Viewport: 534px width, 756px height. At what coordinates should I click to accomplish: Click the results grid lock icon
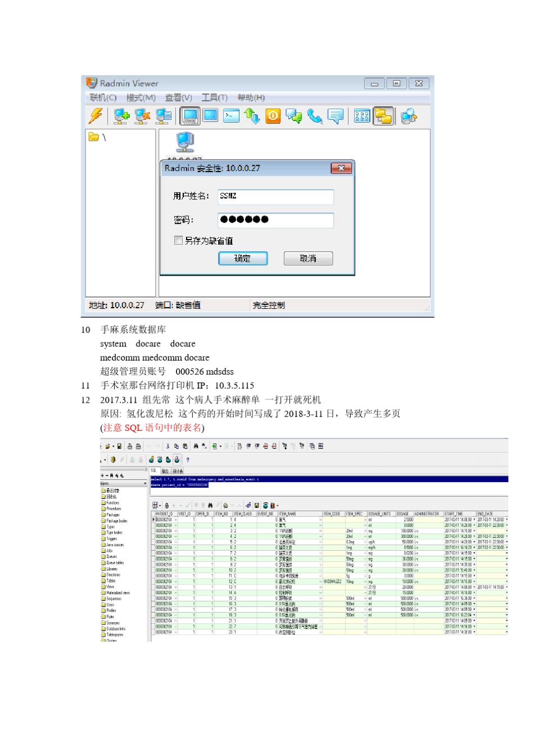coord(167,505)
